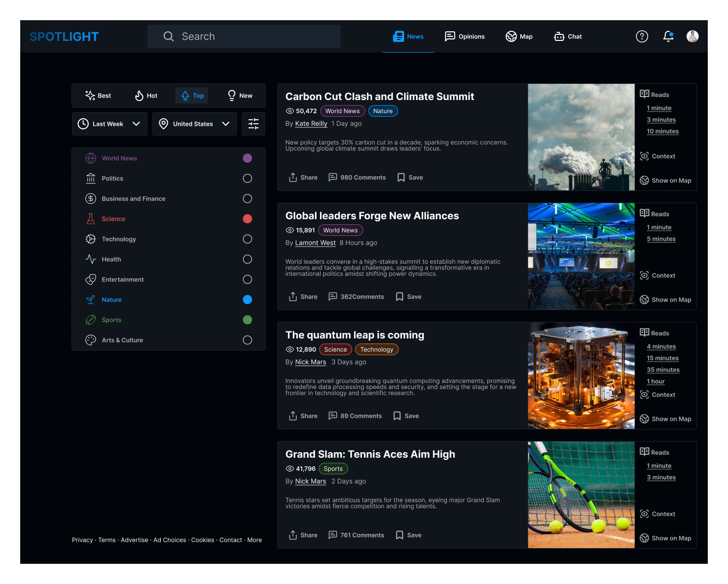Select the Hot sorting tab

(x=146, y=95)
